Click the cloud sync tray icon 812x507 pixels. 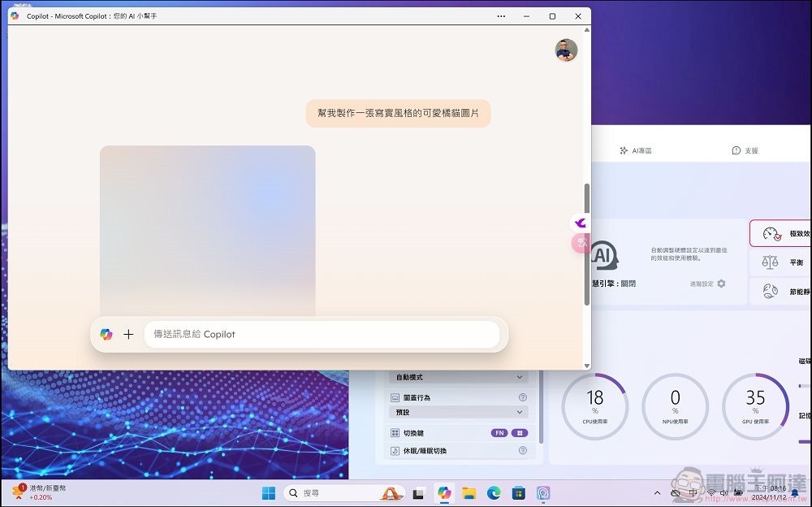click(x=676, y=493)
